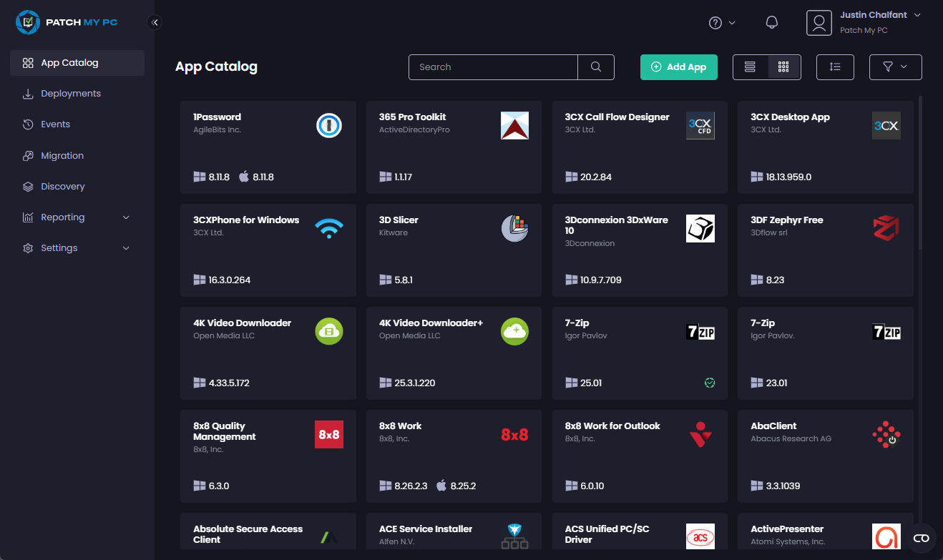This screenshot has width=943, height=560.
Task: Open the chat widget icon at bottom right
Action: coord(921,538)
